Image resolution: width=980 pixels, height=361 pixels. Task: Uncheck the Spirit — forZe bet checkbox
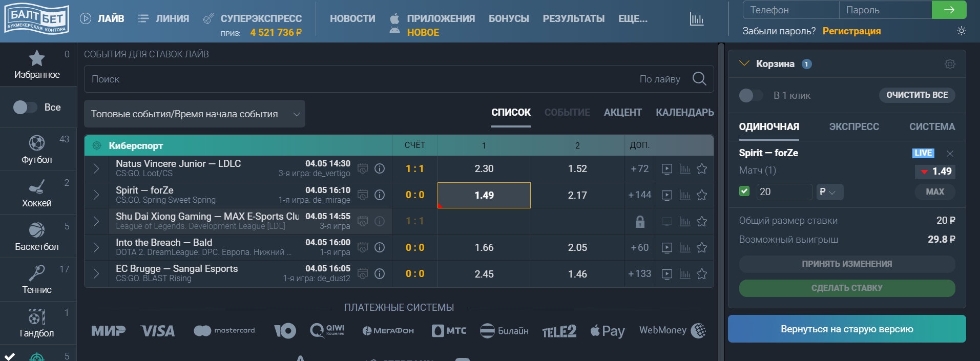coord(744,192)
